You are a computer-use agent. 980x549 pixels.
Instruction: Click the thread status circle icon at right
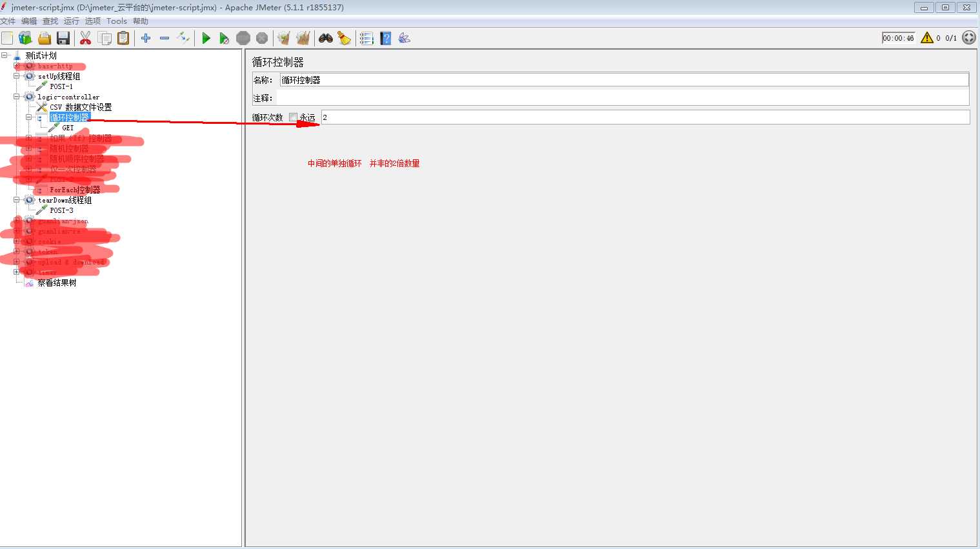(x=969, y=38)
